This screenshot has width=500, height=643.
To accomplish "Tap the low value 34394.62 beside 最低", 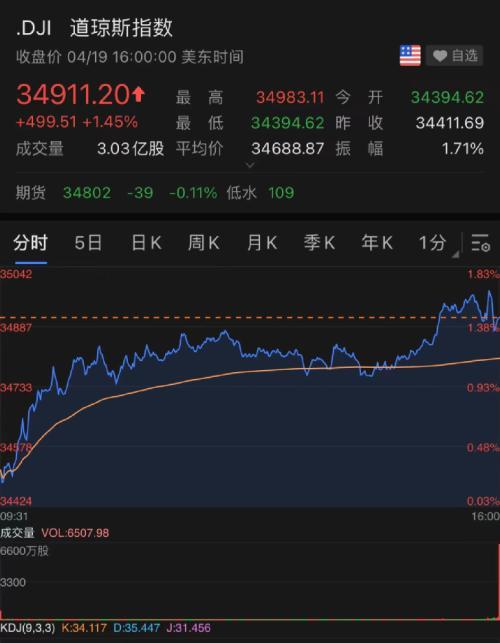I will [x=288, y=123].
